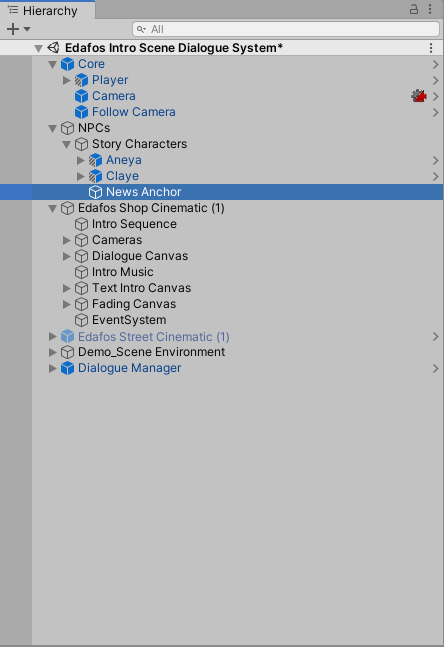Viewport: 444px width, 647px height.
Task: Open Dialogue Manager prefab with its arrow
Action: coord(435,368)
